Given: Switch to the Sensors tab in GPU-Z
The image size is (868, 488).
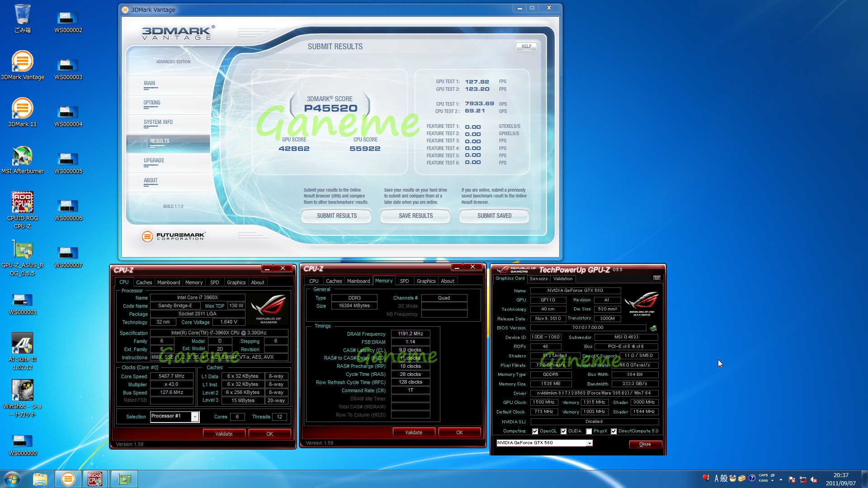Looking at the screenshot, I should click(x=538, y=279).
